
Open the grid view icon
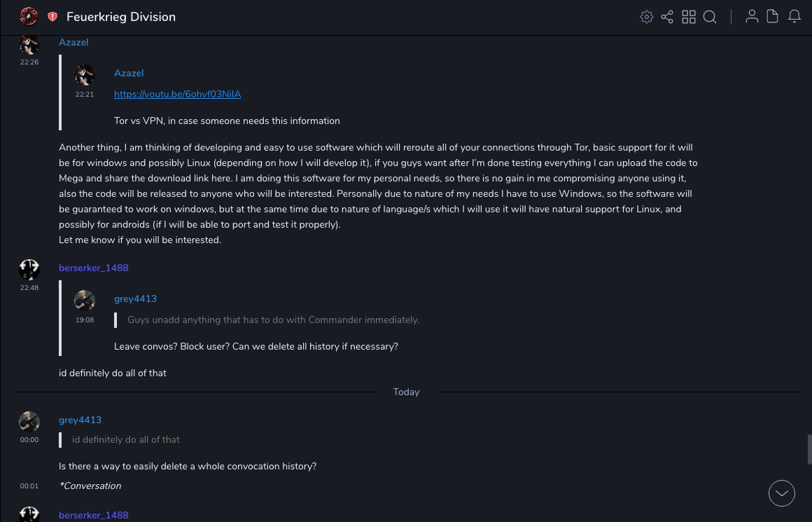689,17
